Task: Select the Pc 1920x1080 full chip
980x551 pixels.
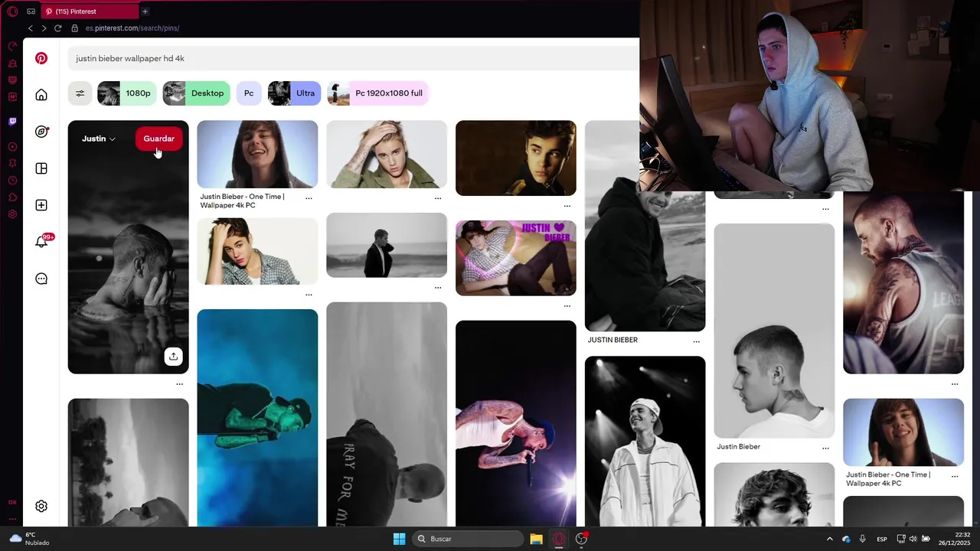Action: pos(377,93)
